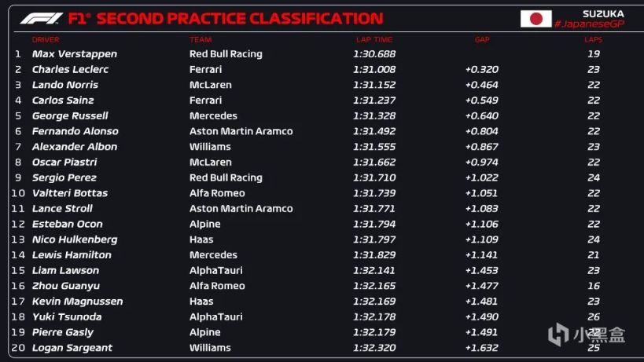Click the SUZUKA circuit label
644x362 pixels.
[x=603, y=13]
